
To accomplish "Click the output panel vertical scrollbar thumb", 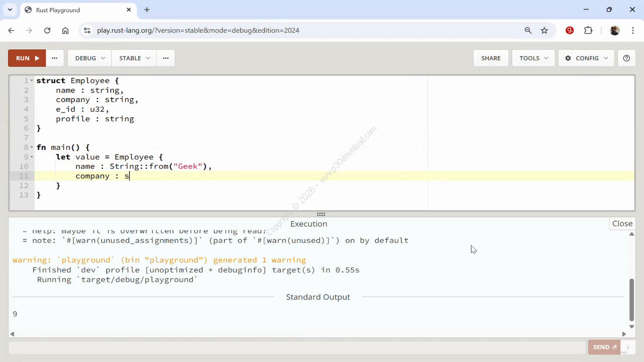I will 632,299.
